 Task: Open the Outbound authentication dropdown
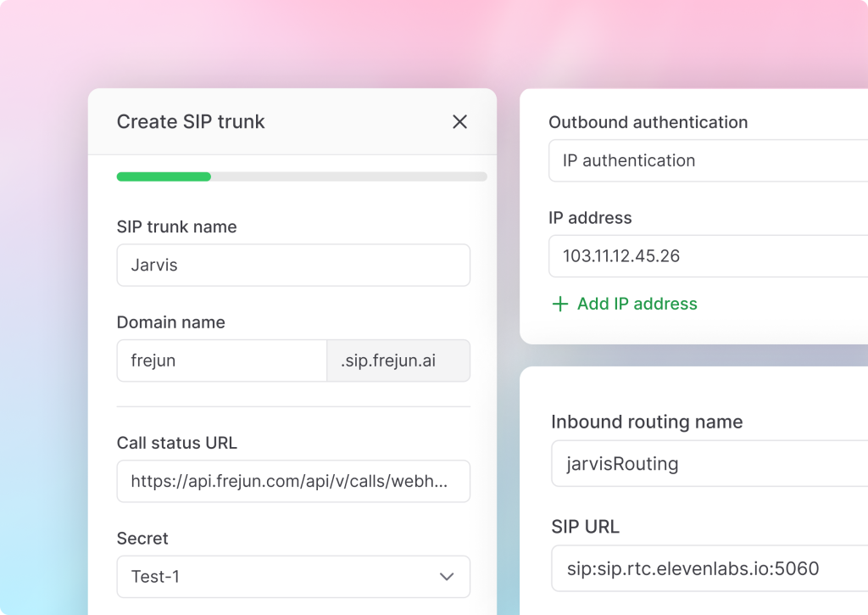click(708, 161)
